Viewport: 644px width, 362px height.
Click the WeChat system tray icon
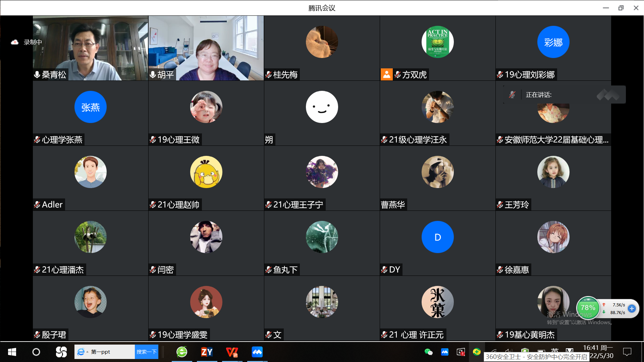428,352
